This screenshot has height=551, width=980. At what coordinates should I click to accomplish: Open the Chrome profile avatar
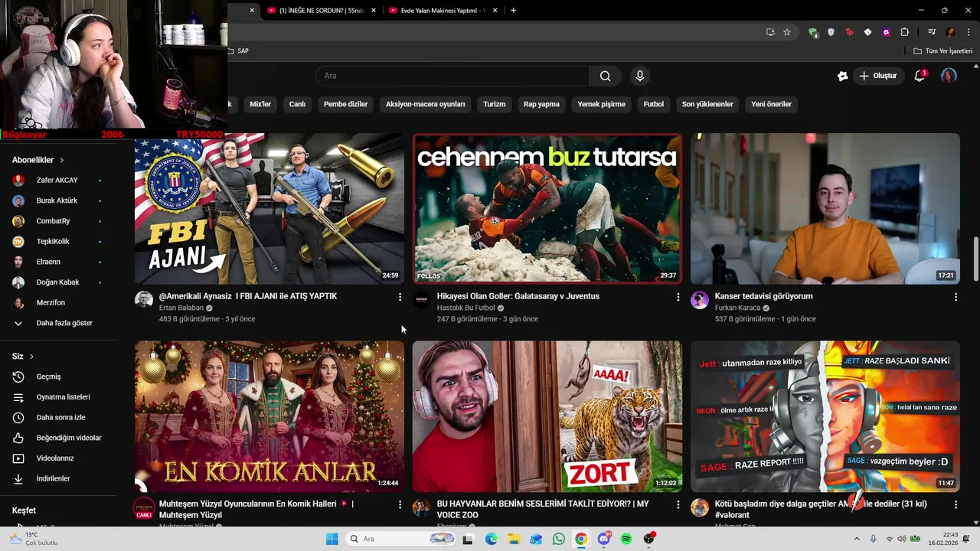(950, 32)
